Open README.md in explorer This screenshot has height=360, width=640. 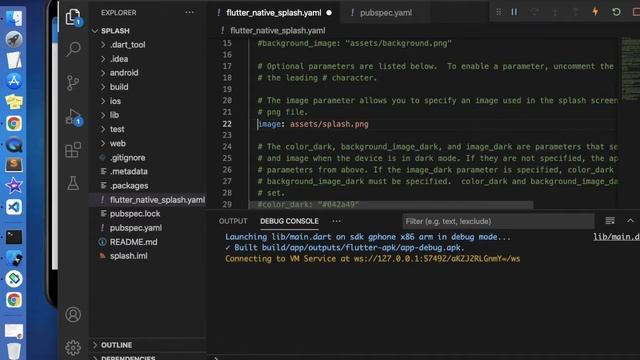click(133, 242)
